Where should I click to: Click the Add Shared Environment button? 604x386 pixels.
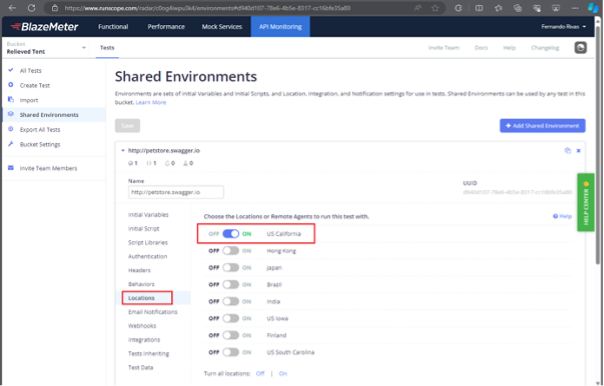tap(542, 126)
